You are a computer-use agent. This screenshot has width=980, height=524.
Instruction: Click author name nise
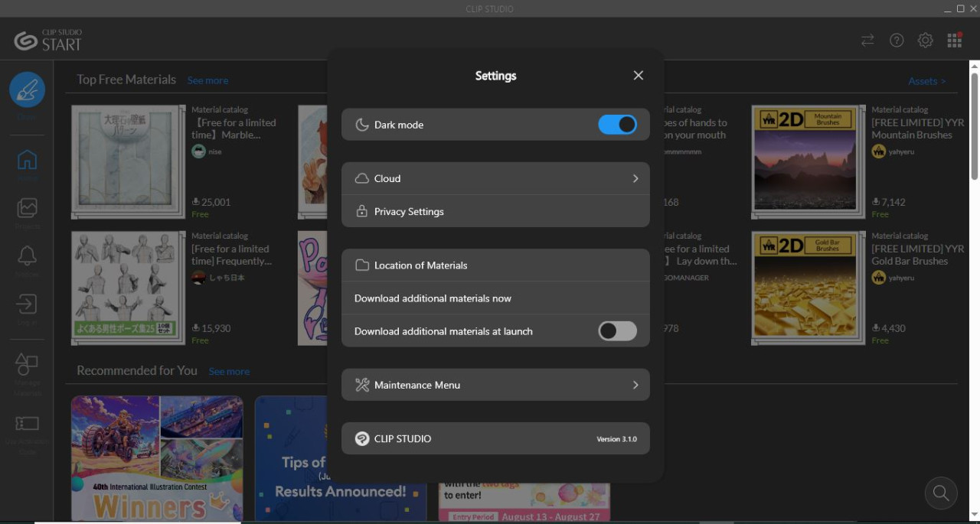click(216, 152)
